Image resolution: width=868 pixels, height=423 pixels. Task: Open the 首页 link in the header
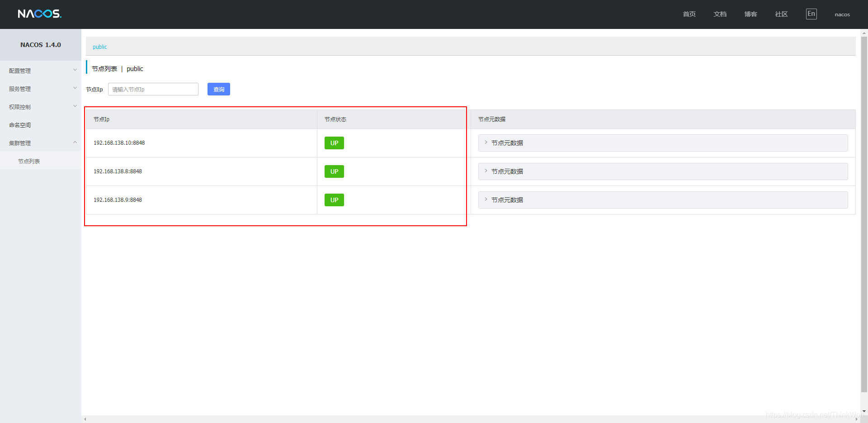click(x=689, y=14)
